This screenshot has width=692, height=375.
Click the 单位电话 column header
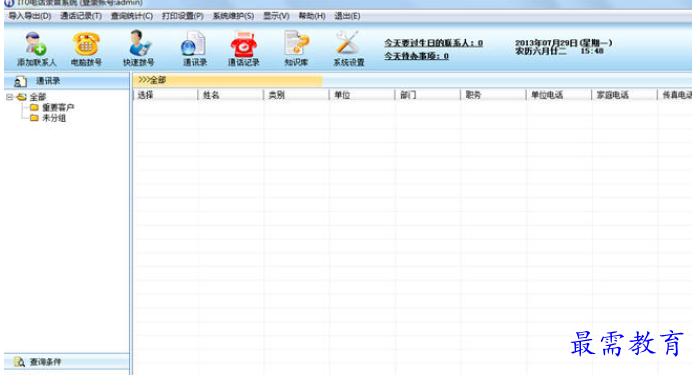click(558, 95)
